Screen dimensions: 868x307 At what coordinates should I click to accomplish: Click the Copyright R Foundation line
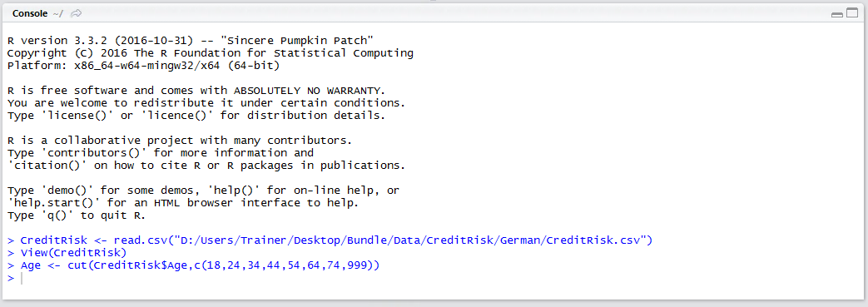[x=211, y=53]
